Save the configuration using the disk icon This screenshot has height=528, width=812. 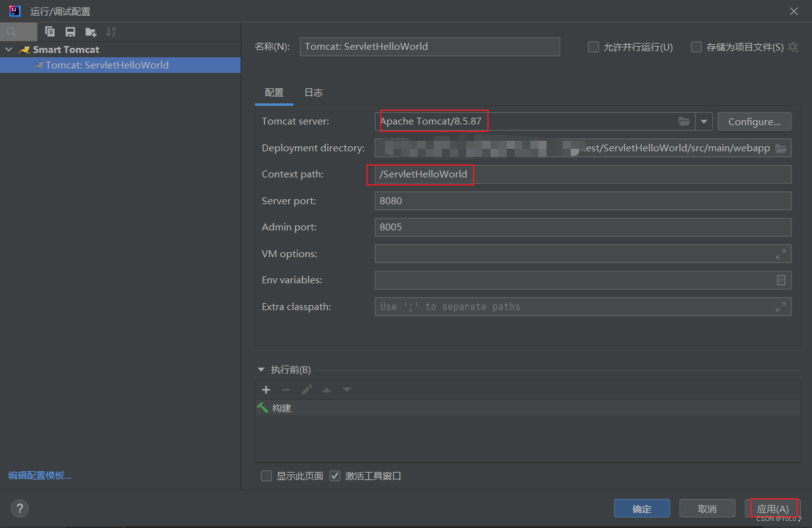[x=70, y=32]
